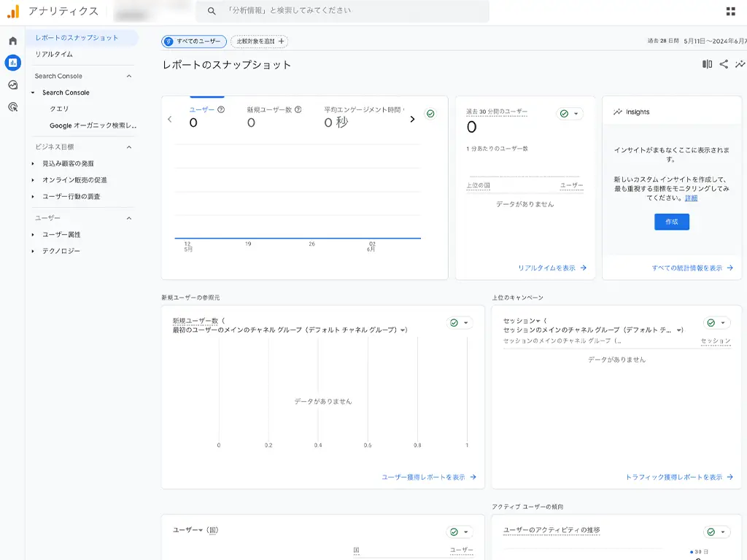Open status dropdown on ユーザーのアクティビティの推移 card
Viewport: 747px width, 560px height.
pyautogui.click(x=717, y=532)
